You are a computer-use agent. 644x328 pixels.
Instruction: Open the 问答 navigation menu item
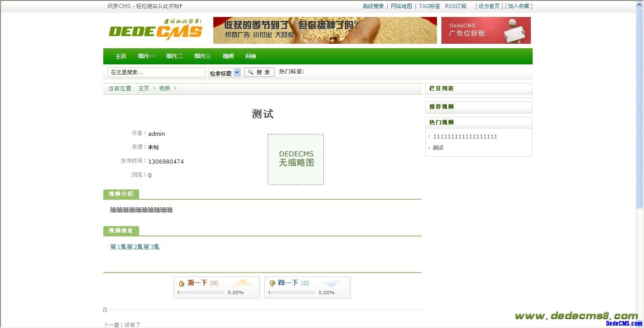pyautogui.click(x=251, y=56)
